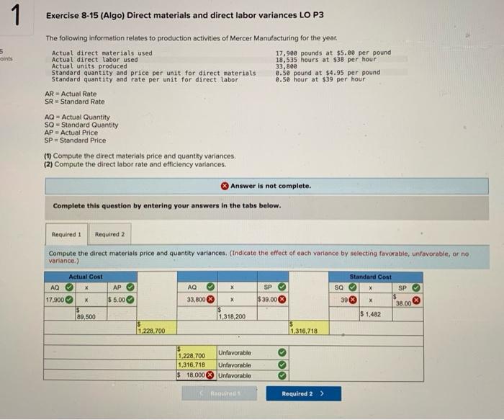Click the first yellow 1,228,700 variance cell

[x=156, y=327]
